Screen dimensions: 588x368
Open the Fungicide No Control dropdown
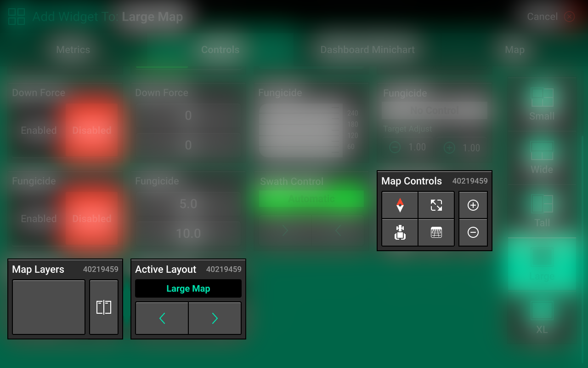click(x=434, y=110)
